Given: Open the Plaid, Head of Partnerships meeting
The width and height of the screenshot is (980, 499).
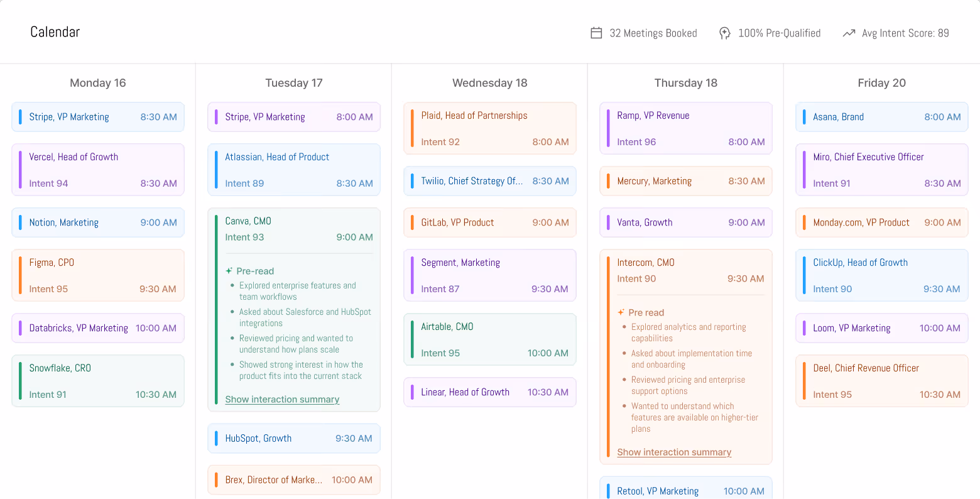Looking at the screenshot, I should click(490, 128).
